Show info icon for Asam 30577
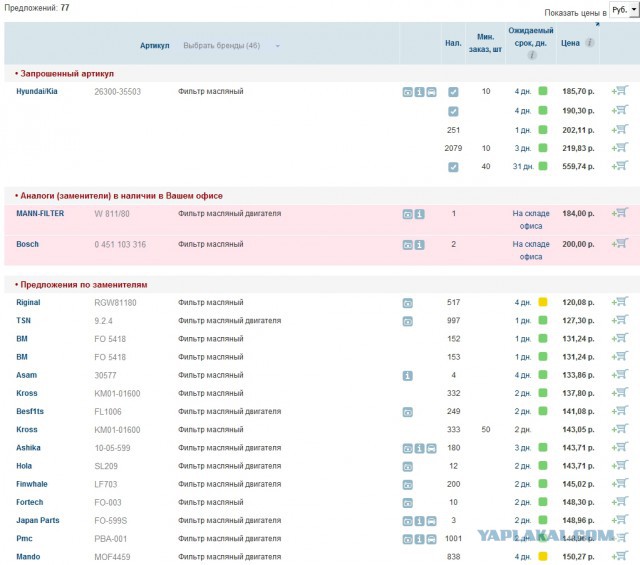640x565 pixels. pos(408,375)
